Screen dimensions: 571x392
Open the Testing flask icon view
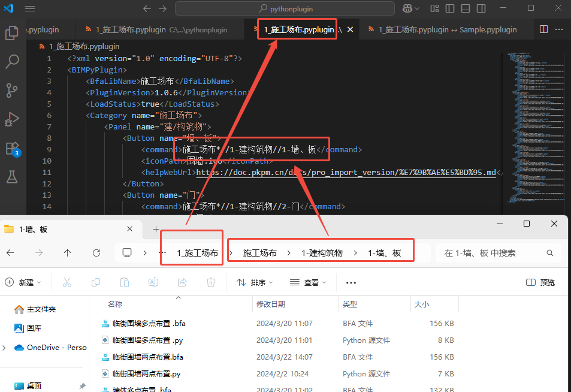point(12,176)
